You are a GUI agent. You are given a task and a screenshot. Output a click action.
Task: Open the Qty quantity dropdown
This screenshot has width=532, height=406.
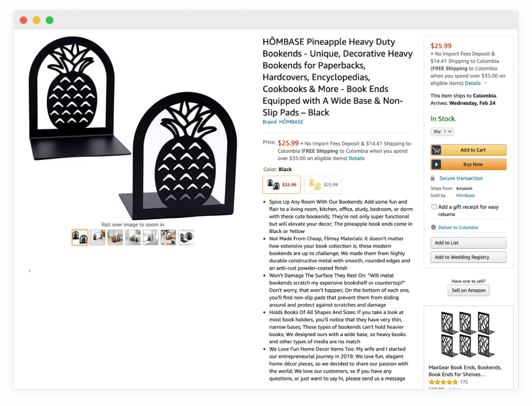click(442, 131)
